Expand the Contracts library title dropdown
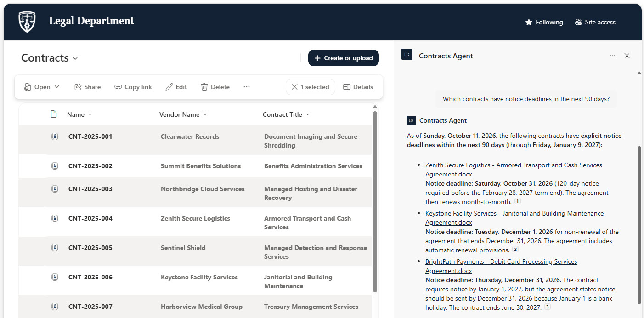This screenshot has width=644, height=318. click(x=75, y=58)
